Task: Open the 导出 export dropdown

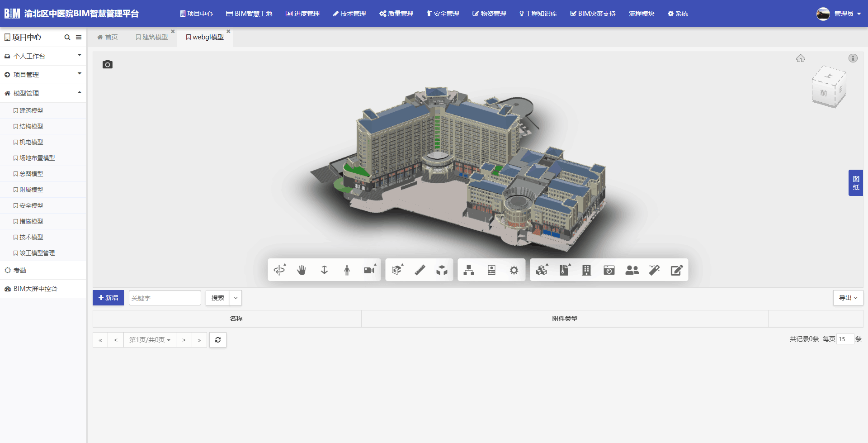Action: click(848, 298)
